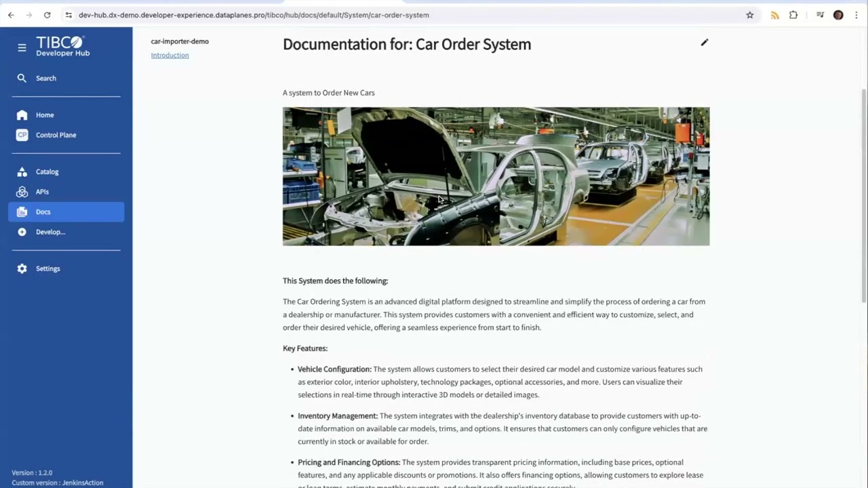Open the browser Extensions icon
Screen dimensions: 868x488
(793, 15)
